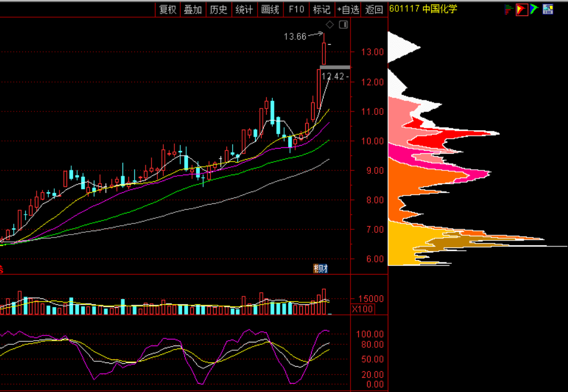
Task: Select the red-boxed flame chip distribution icon
Action: tap(521, 9)
